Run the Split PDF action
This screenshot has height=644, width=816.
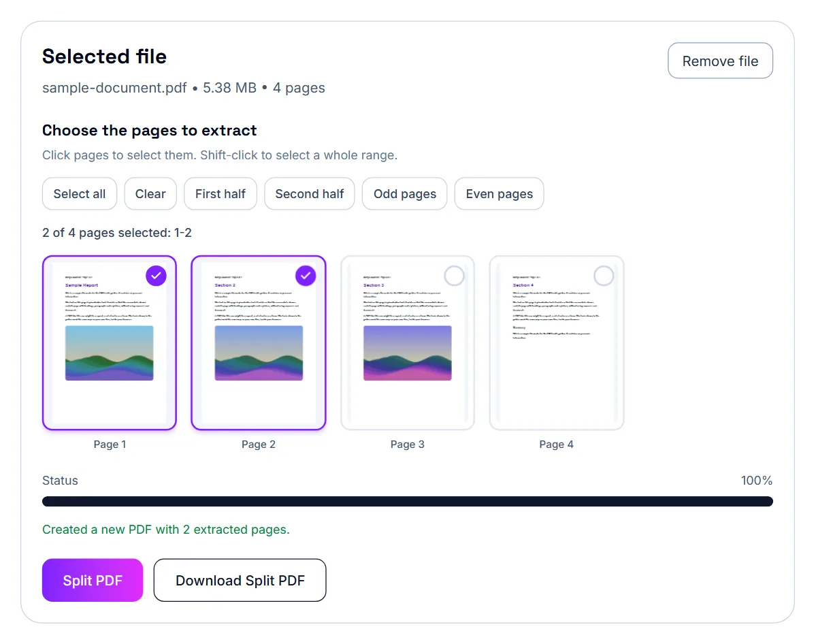93,580
